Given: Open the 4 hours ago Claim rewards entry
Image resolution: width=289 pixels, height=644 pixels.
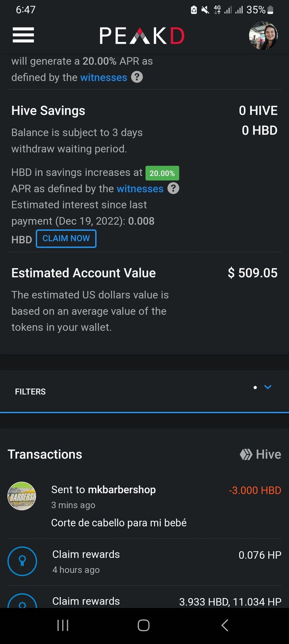Looking at the screenshot, I should coord(144,562).
